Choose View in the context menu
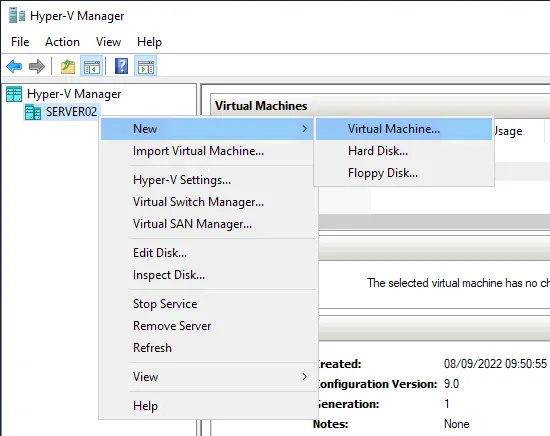The image size is (550, 436). coord(207,377)
